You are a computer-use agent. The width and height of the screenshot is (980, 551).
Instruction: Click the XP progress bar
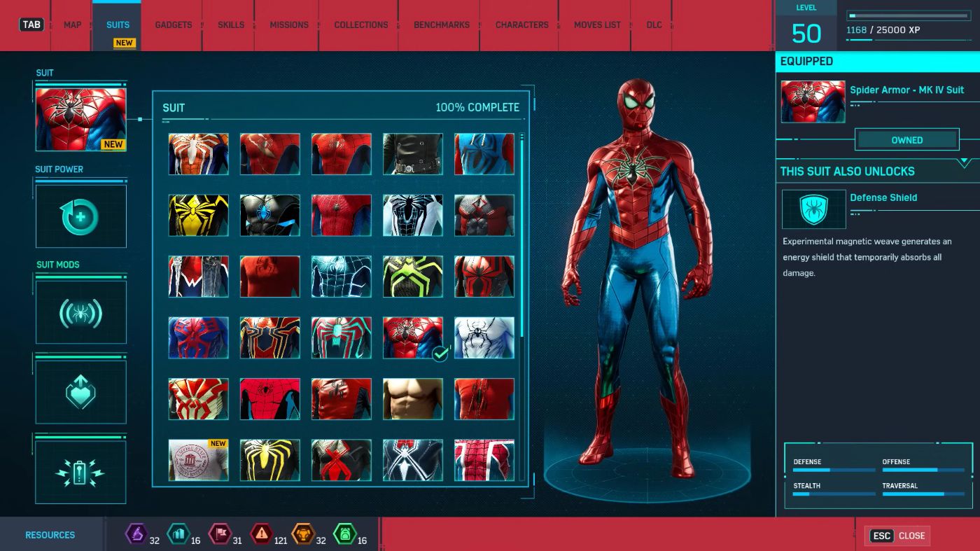(x=906, y=15)
